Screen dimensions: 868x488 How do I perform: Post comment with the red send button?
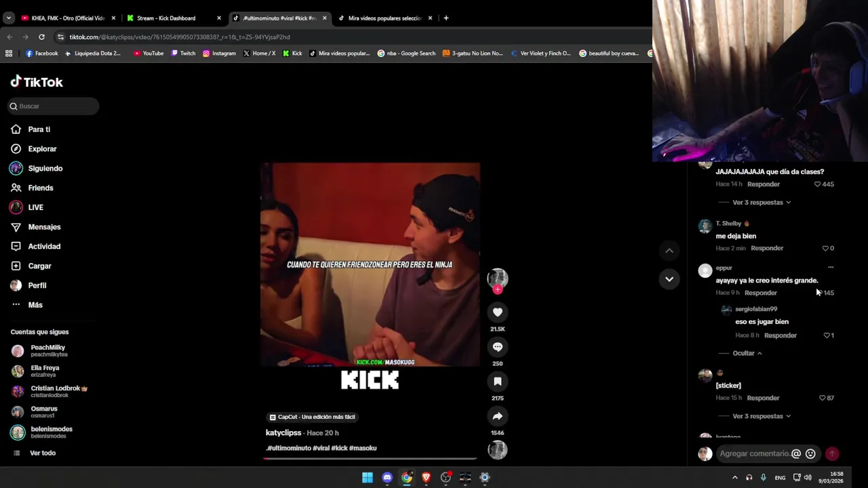832,454
